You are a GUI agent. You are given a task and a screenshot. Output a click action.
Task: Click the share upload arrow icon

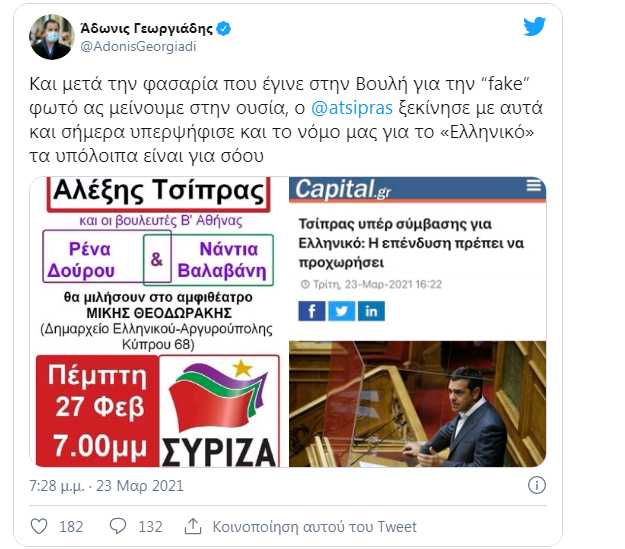(x=193, y=526)
